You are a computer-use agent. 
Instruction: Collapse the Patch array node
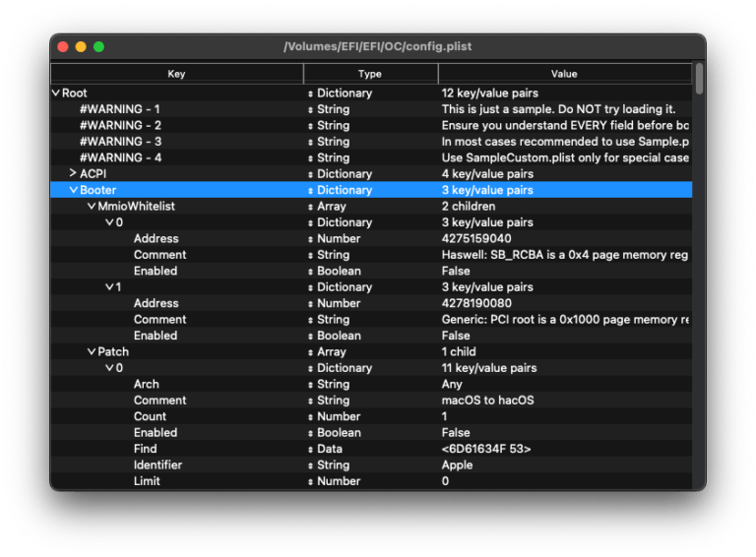(x=92, y=351)
